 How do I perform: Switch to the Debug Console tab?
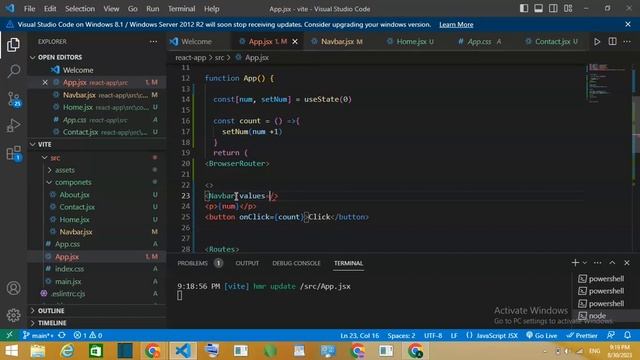296,263
